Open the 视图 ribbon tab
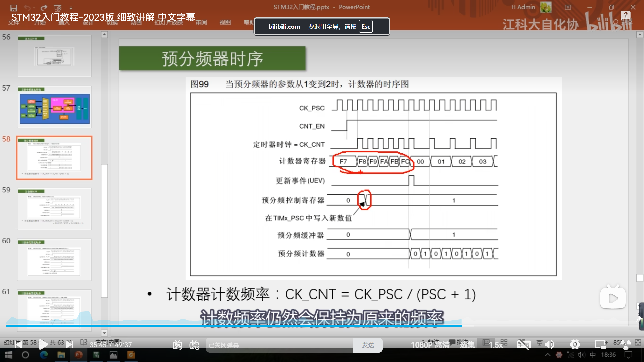Screen dimensions: 644x362 tap(225, 22)
